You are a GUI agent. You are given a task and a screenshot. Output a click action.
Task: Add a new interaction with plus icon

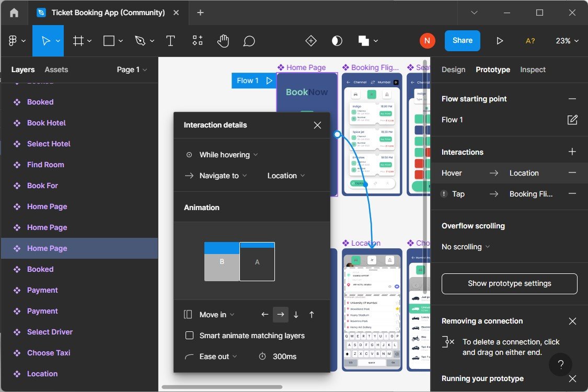[572, 152]
